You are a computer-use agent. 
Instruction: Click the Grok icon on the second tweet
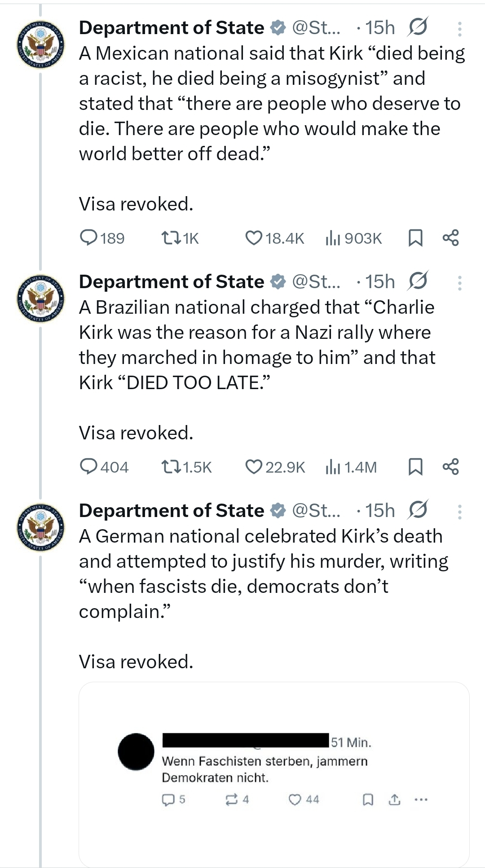click(x=418, y=281)
